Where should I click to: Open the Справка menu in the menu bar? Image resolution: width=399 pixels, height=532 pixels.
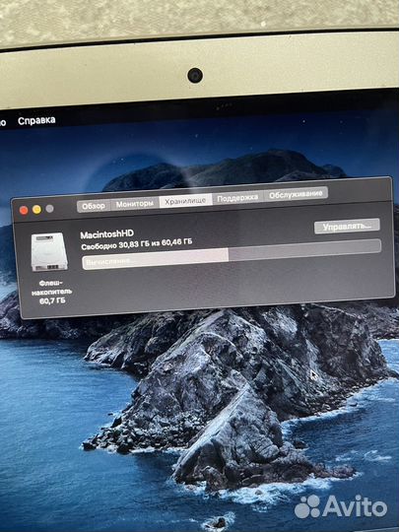(36, 120)
